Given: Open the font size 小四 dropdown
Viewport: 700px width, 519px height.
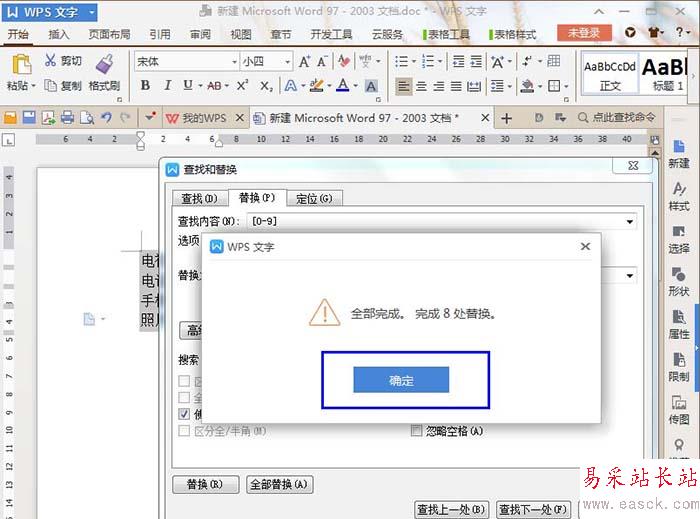Looking at the screenshot, I should (288, 62).
